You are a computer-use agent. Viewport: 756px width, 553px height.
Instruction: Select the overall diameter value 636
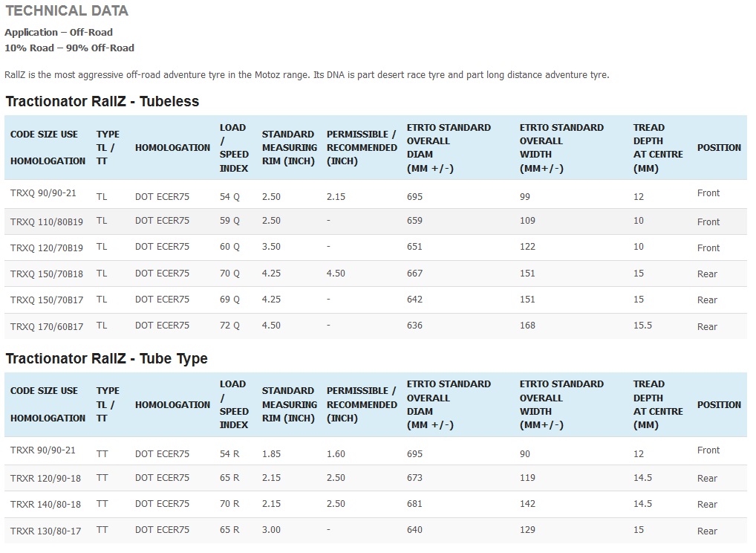click(x=414, y=326)
